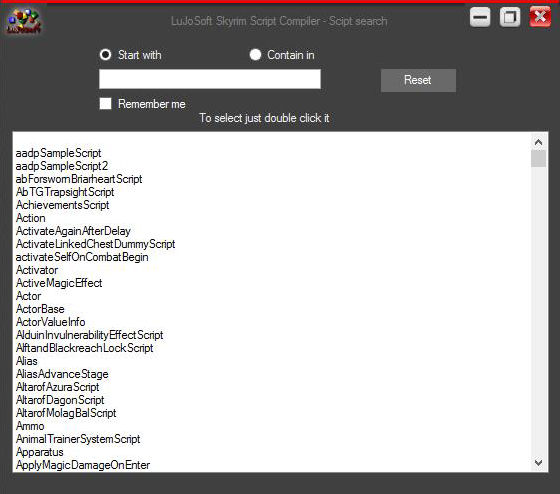
Task: Select AltarofDagonScript entry
Action: click(60, 400)
